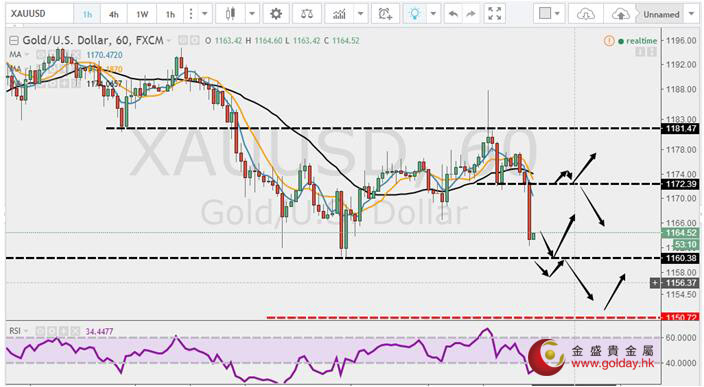The width and height of the screenshot is (704, 387).
Task: Collapse the legend using the minus box icon
Action: (x=14, y=41)
